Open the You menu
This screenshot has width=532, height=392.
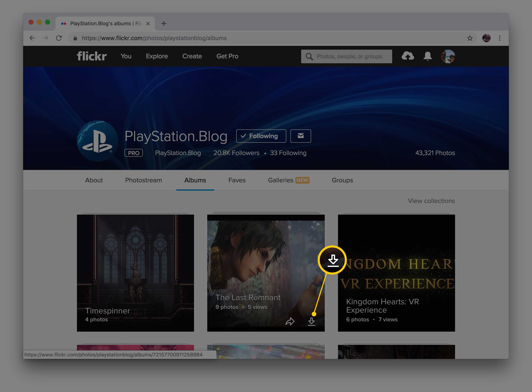[x=126, y=56]
